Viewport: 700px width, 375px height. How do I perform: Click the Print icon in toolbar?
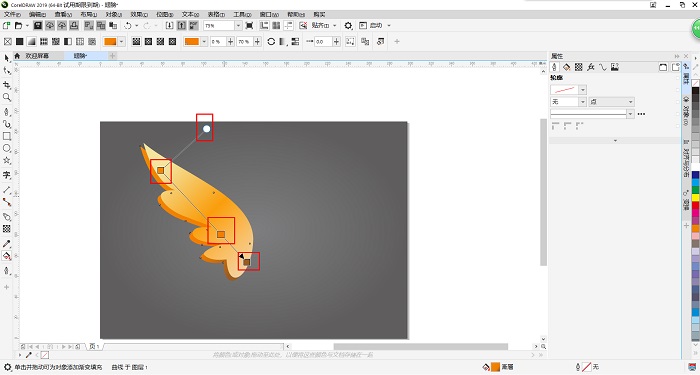click(x=74, y=25)
